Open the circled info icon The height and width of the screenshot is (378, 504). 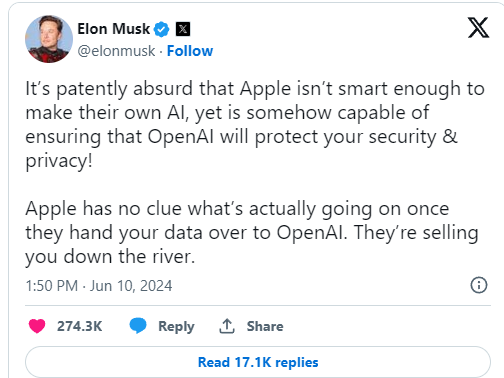coord(479,285)
